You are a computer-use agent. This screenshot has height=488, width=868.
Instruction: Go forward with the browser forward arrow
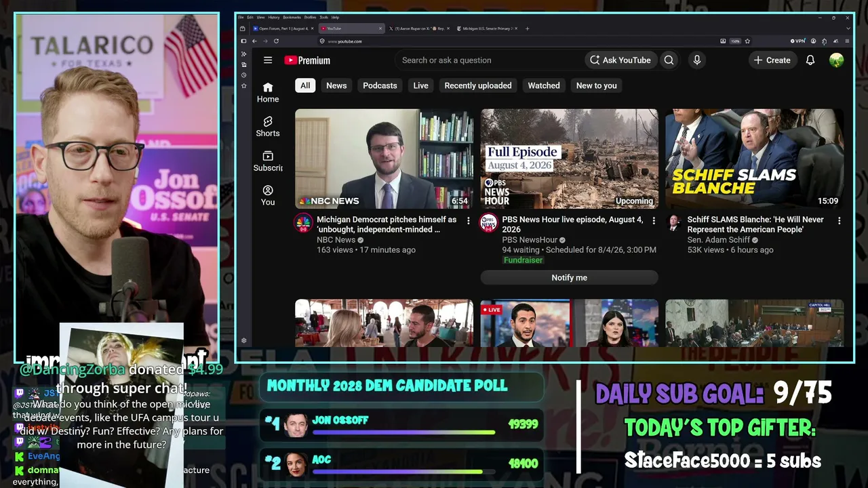pos(265,41)
